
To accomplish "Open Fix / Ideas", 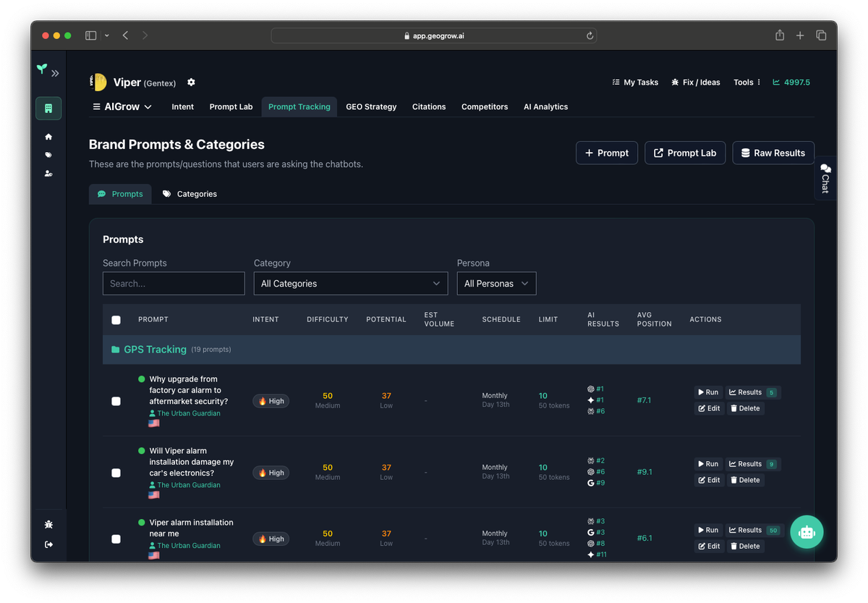I will (696, 83).
